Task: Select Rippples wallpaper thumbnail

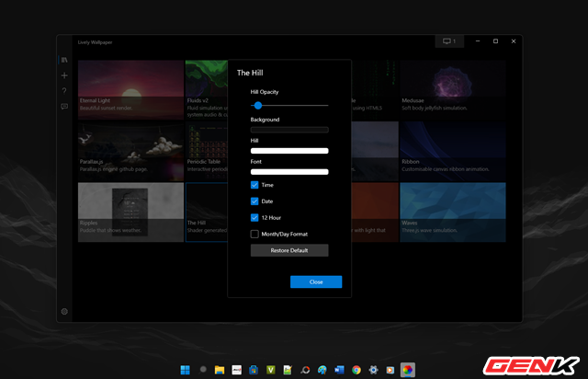Action: click(130, 212)
